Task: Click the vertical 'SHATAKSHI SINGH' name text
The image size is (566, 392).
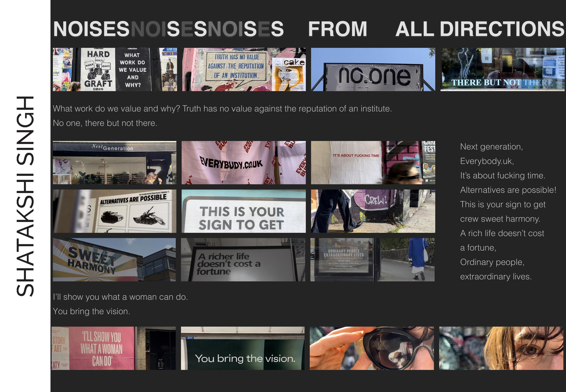Action: click(25, 196)
